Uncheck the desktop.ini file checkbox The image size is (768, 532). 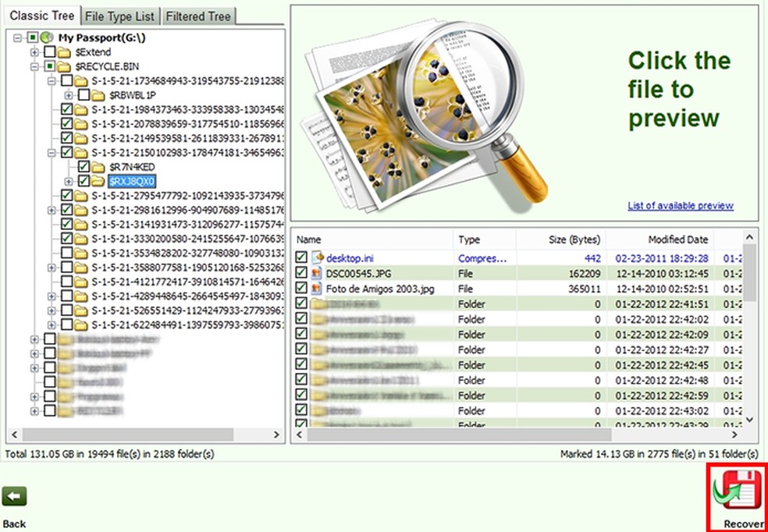pyautogui.click(x=301, y=257)
